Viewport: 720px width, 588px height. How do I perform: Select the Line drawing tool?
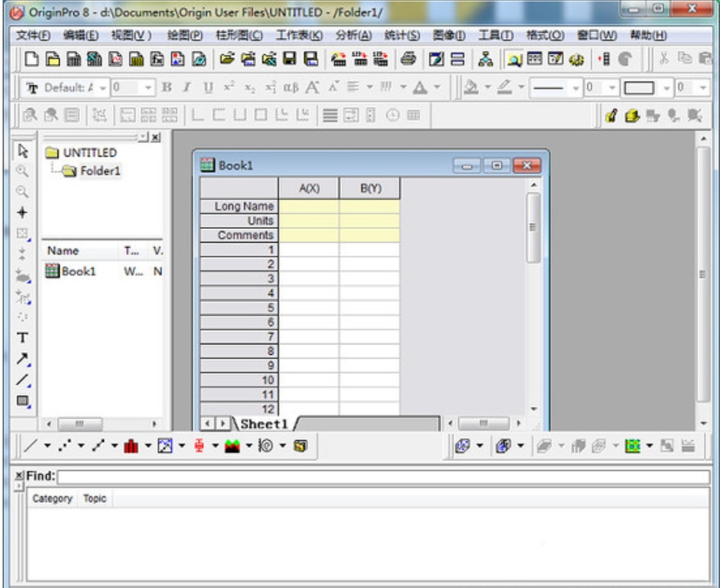click(x=22, y=379)
